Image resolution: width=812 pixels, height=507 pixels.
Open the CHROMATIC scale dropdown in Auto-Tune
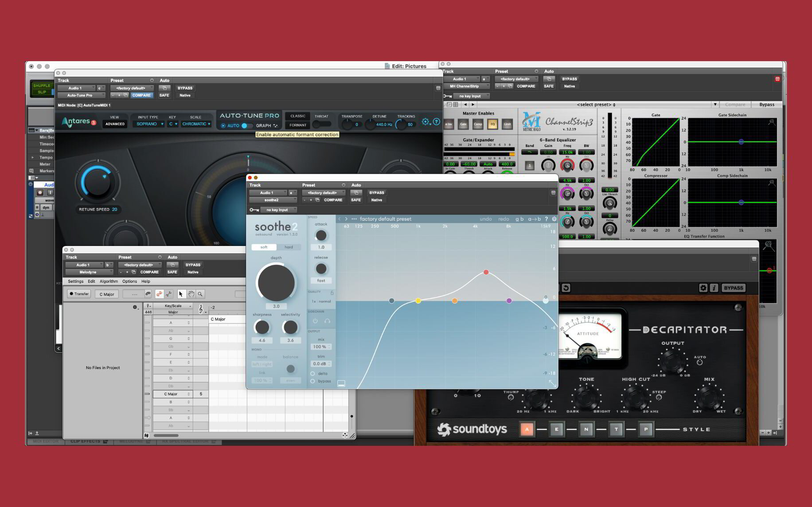pos(196,124)
